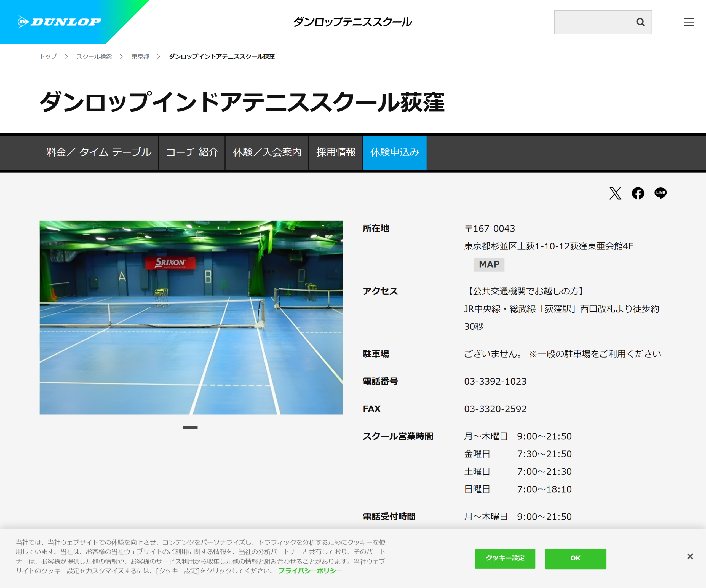
Task: Click the current-page breadcrumb ダンロップインドアテニススクール荻窪
Action: [x=221, y=57]
